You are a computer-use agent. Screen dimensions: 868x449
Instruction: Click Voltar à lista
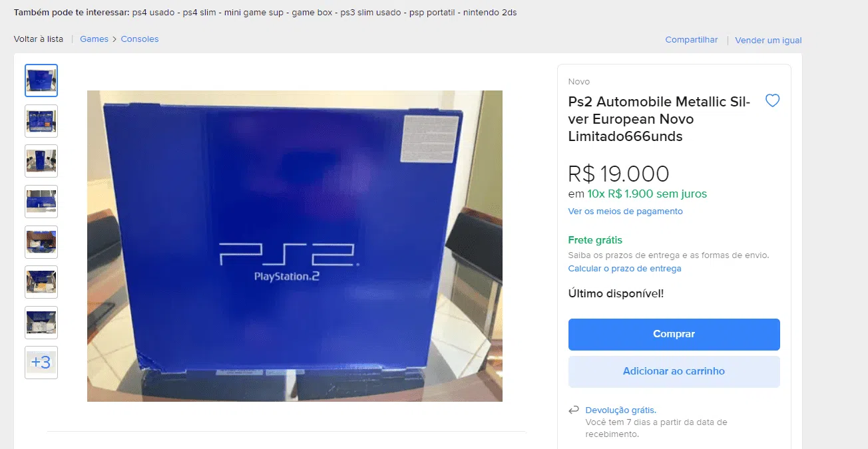39,39
